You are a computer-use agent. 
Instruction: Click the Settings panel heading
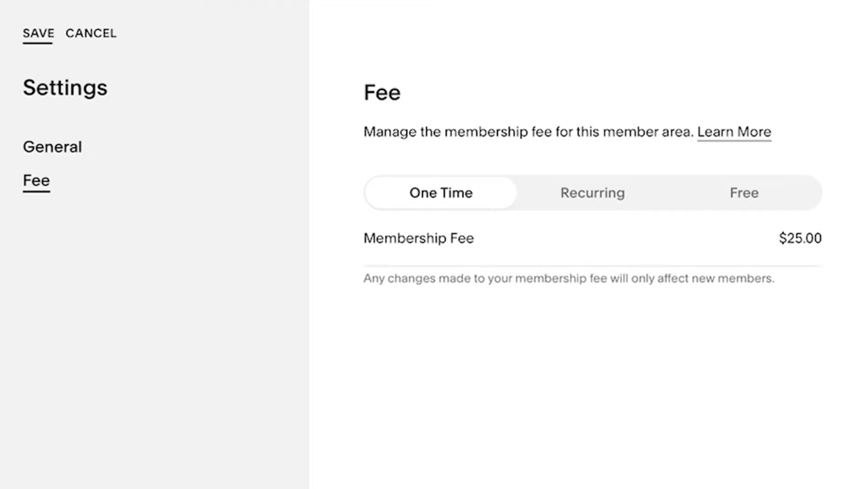click(x=65, y=88)
